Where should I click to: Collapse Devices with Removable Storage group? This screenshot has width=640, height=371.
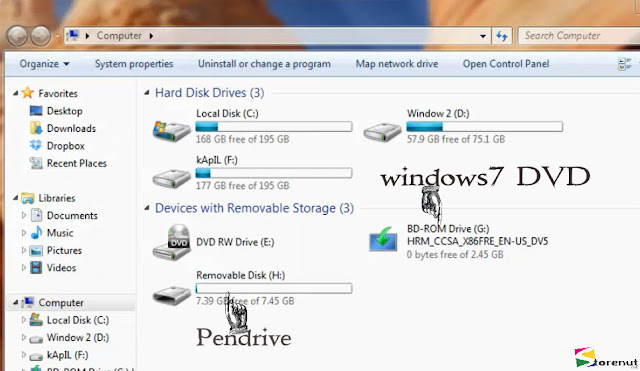pyautogui.click(x=147, y=208)
